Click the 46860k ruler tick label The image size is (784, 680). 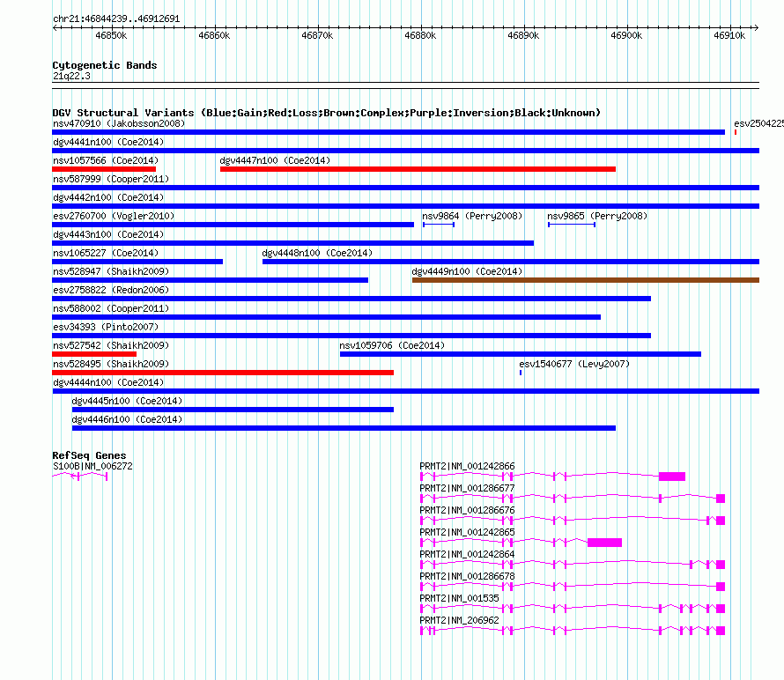click(x=214, y=35)
